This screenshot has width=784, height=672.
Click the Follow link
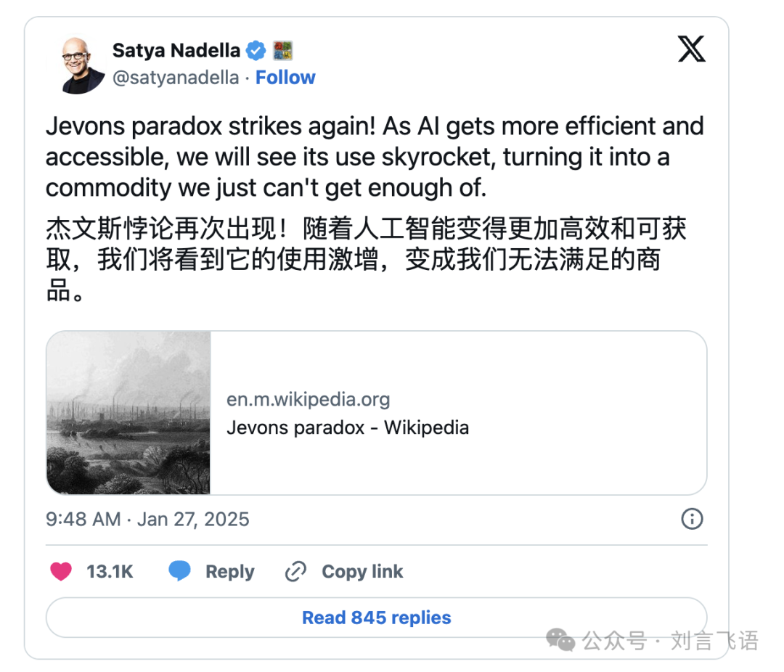click(285, 78)
